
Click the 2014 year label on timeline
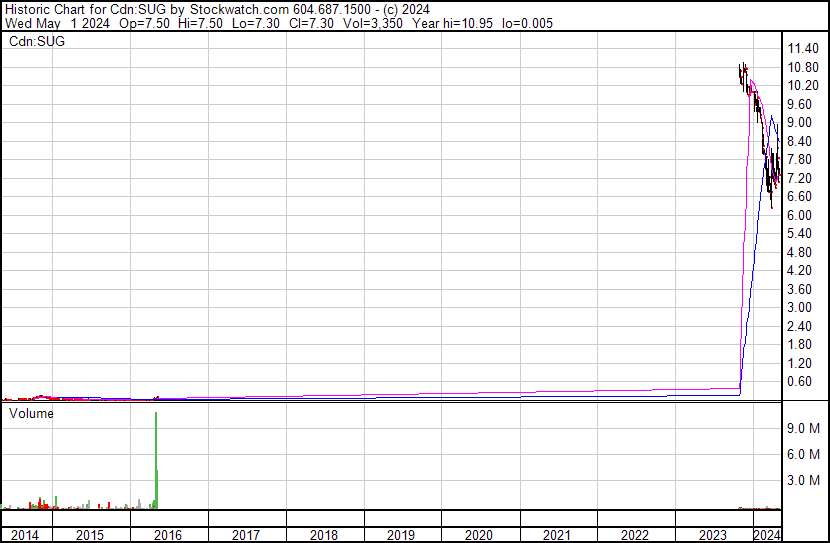(25, 535)
